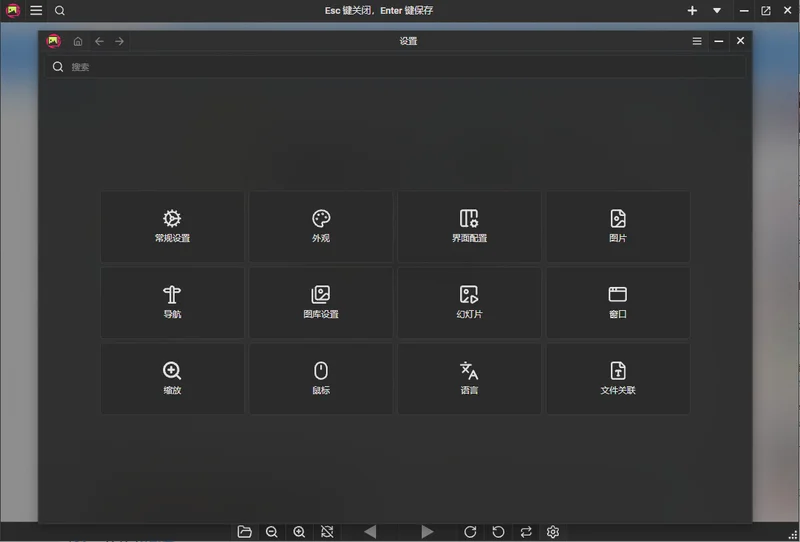This screenshot has height=542, width=800.
Task: Open the main window hamburger menu
Action: tap(36, 10)
